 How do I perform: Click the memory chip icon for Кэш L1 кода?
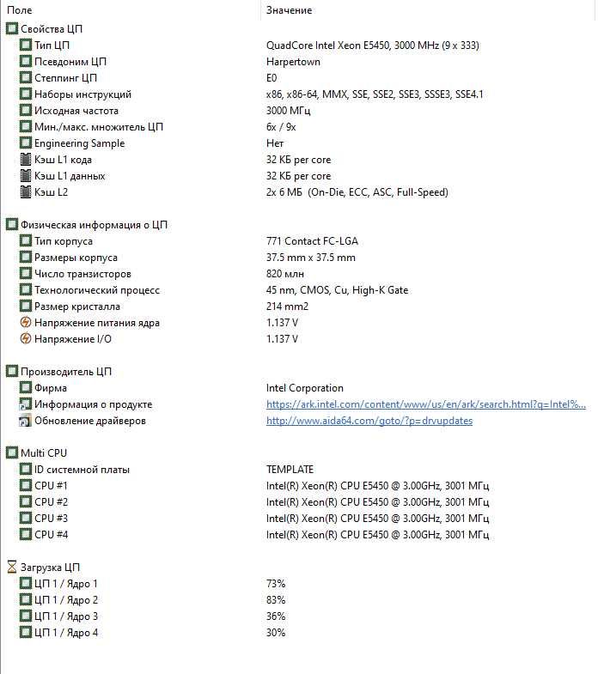[26, 160]
